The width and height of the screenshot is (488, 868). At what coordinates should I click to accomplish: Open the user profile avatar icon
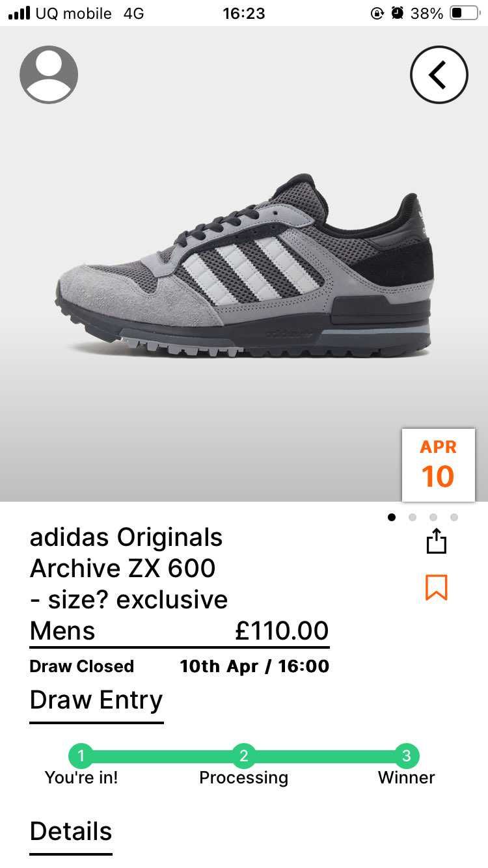coord(49,74)
